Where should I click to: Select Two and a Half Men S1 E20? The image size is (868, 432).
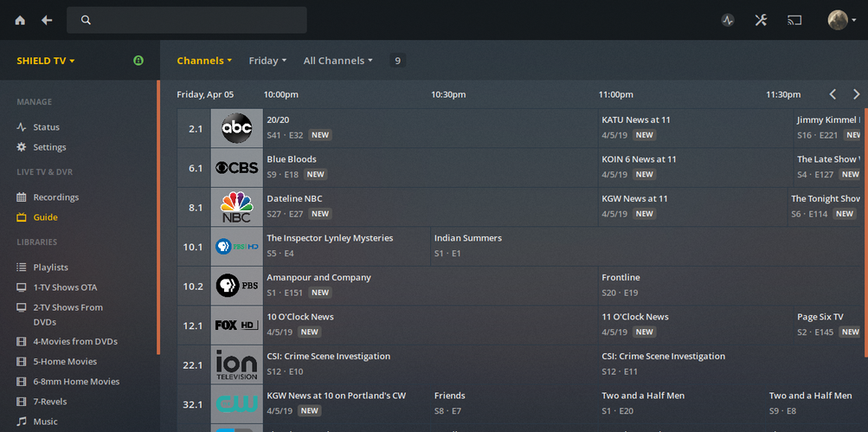coord(681,404)
